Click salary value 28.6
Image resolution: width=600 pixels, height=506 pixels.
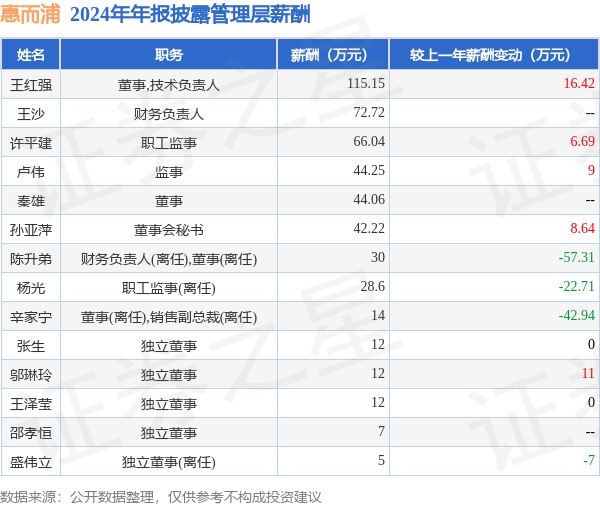click(x=372, y=286)
